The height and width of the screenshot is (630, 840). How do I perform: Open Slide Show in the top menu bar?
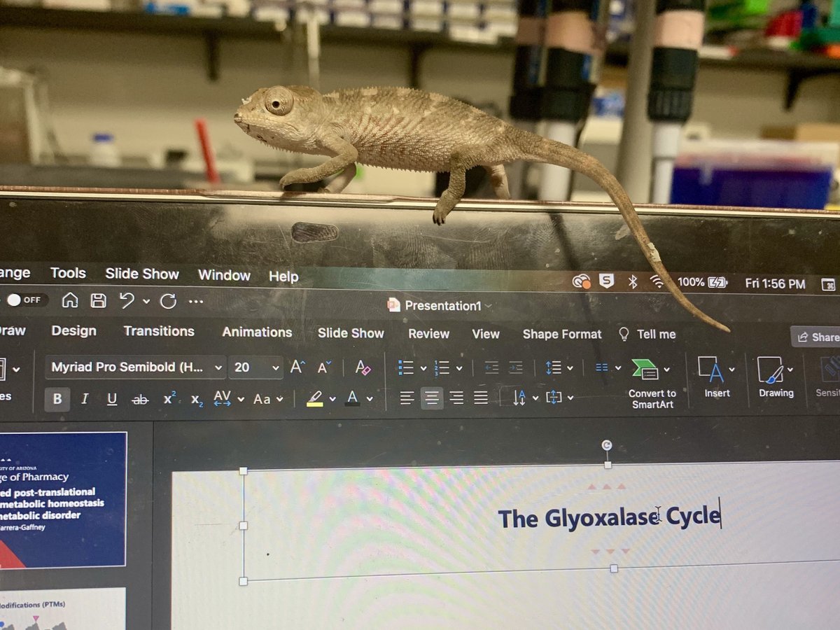(x=142, y=274)
